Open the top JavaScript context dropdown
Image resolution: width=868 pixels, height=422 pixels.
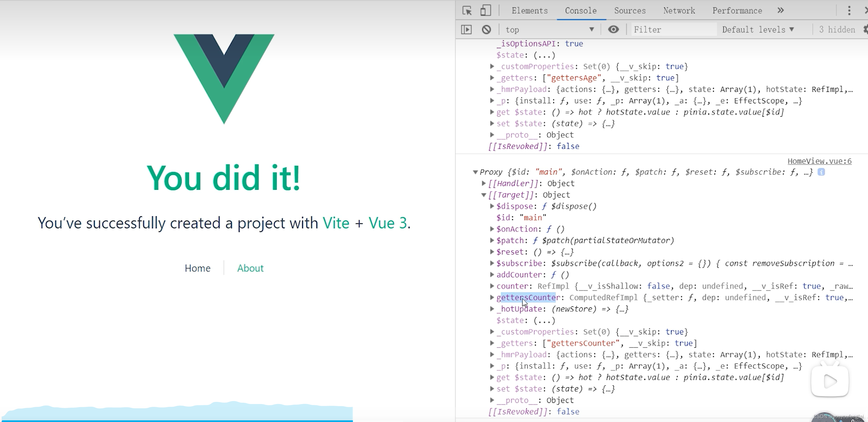[550, 30]
